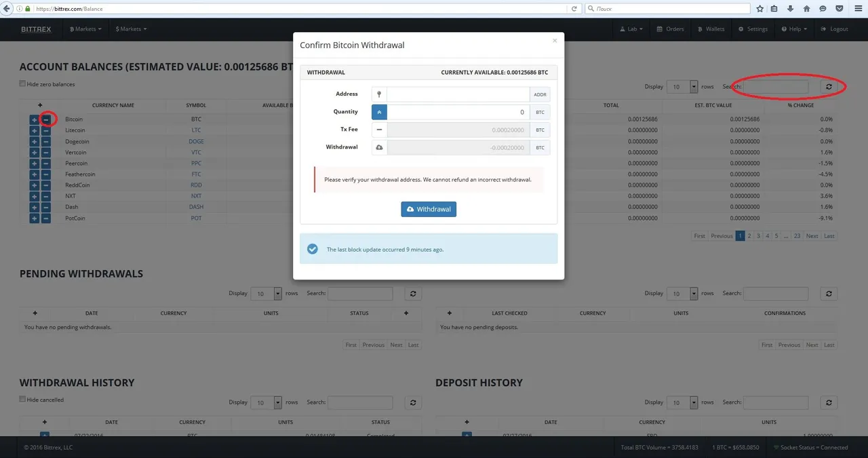Refresh the Withdrawal History table
Screen dimensions: 868x458
click(413, 402)
